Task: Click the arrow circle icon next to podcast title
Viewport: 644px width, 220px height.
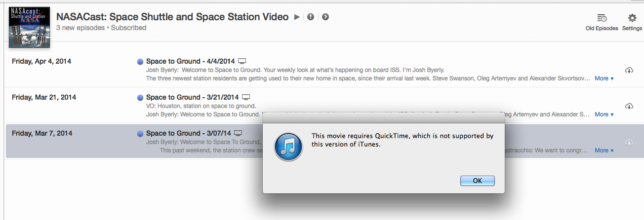Action: pos(325,17)
